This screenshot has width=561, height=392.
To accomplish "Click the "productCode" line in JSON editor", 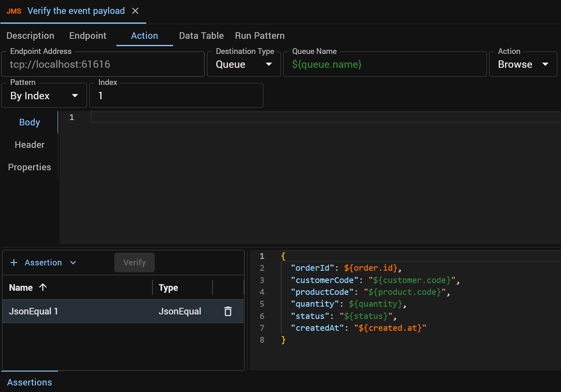I will tap(370, 292).
